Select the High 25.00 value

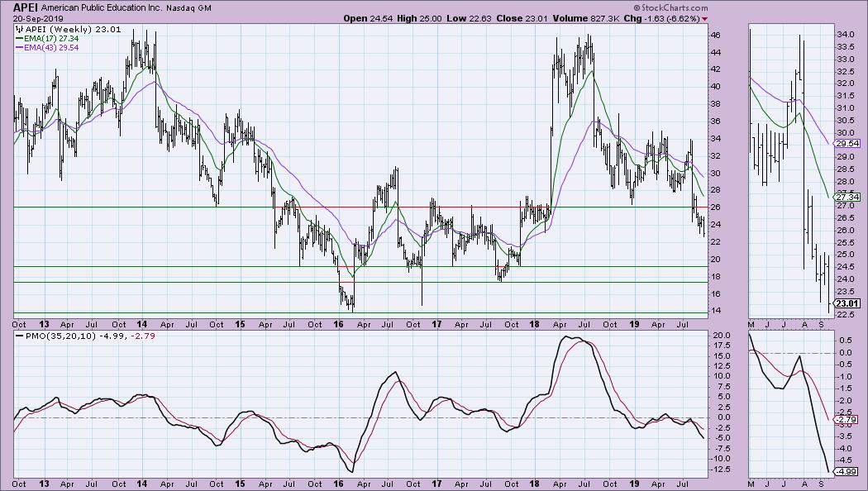click(419, 18)
